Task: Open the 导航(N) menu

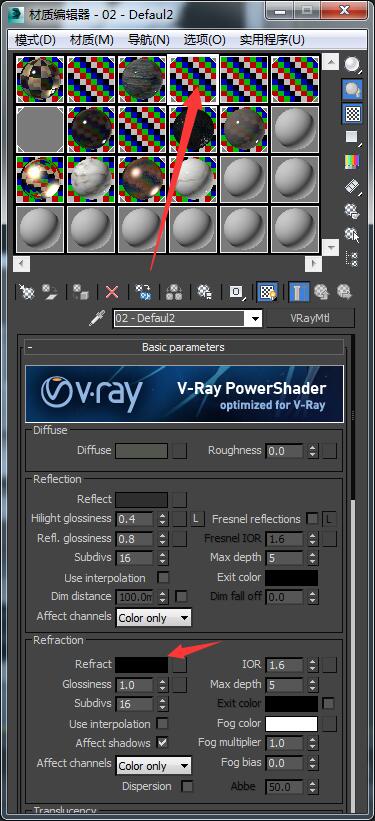Action: tap(149, 40)
